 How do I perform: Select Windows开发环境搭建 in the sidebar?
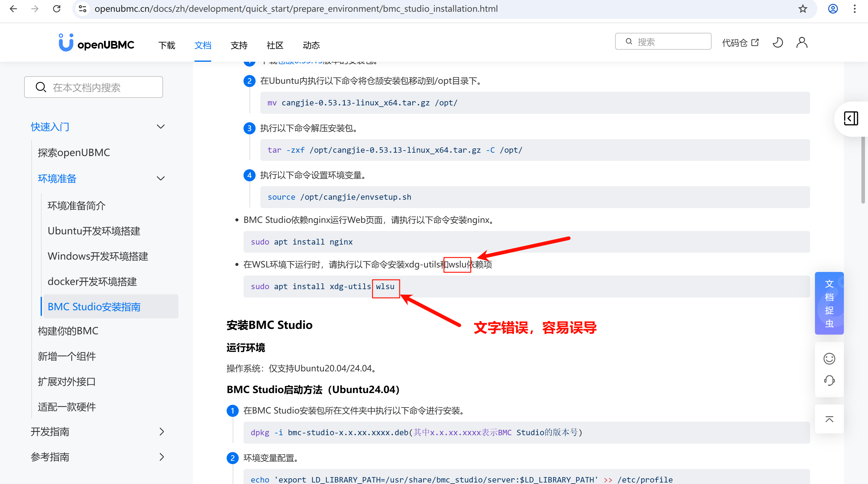(x=98, y=256)
